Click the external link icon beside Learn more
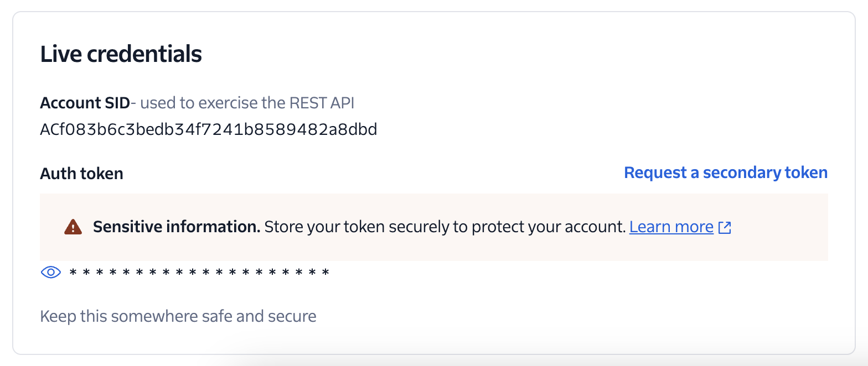 tap(725, 227)
